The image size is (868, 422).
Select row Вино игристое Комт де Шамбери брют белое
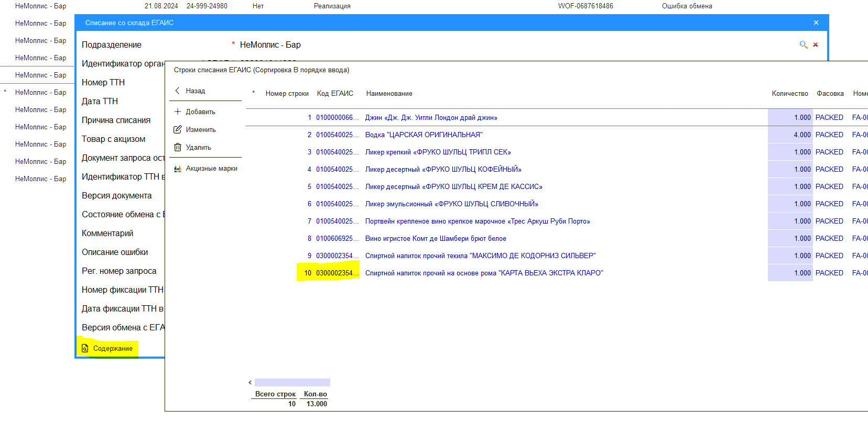pos(557,239)
